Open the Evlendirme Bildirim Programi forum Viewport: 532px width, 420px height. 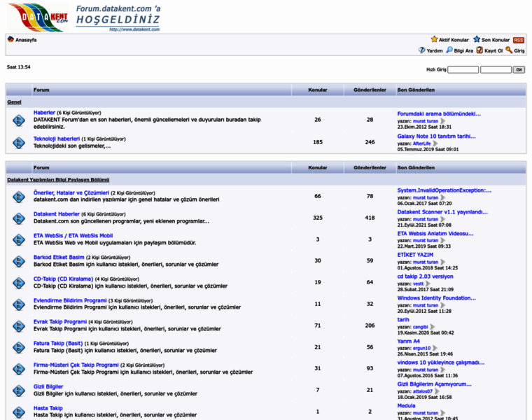coord(70,300)
